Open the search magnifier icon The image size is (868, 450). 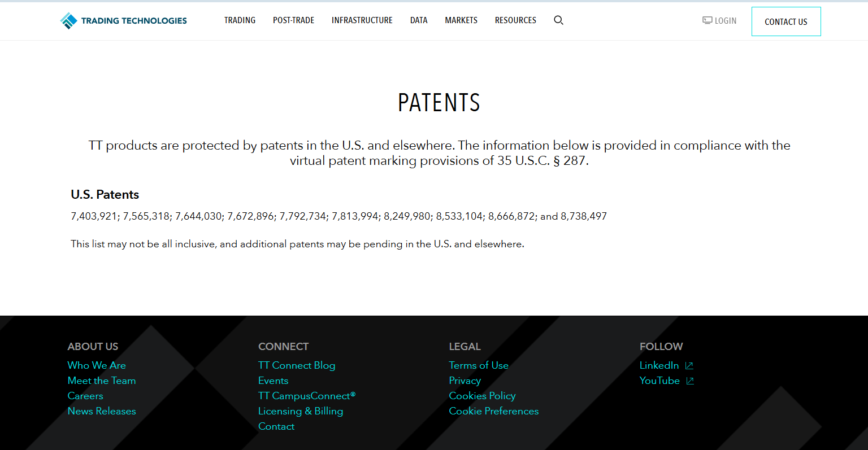[558, 20]
